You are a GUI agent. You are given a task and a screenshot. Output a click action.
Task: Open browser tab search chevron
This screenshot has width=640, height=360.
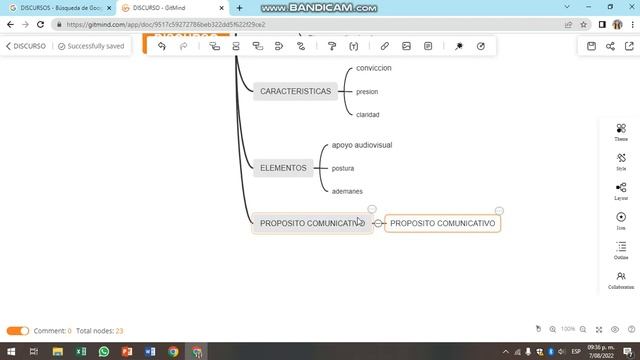(567, 7)
